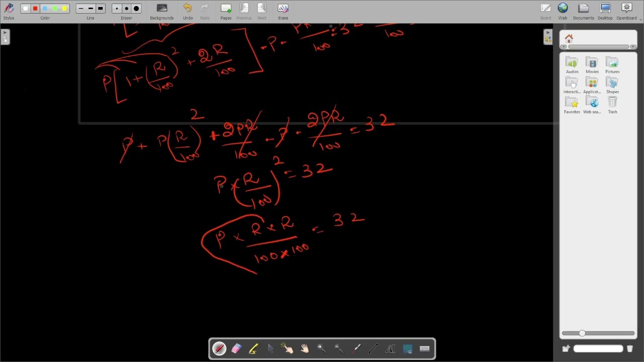The width and height of the screenshot is (644, 362).
Task: Create new folder in library
Action: (566, 348)
